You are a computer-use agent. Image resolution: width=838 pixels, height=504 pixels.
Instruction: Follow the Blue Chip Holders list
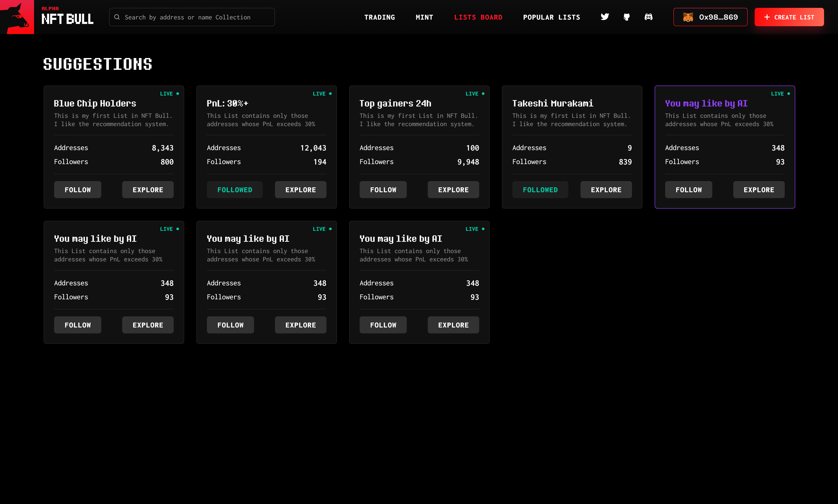(77, 190)
